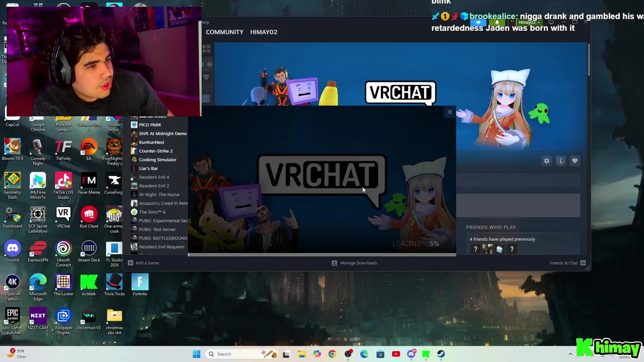The image size is (644, 362).
Task: Select Cooking Simulator in Steam library
Action: click(x=153, y=159)
